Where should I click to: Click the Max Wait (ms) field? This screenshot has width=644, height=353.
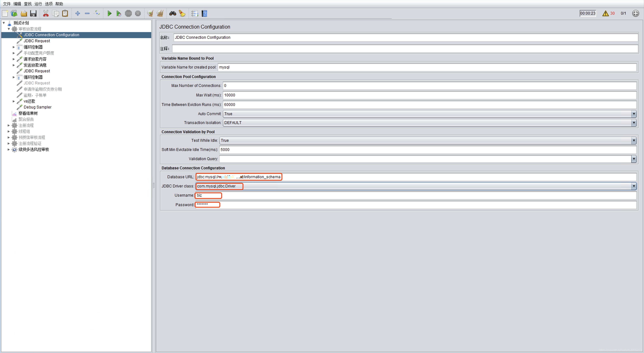tap(429, 95)
